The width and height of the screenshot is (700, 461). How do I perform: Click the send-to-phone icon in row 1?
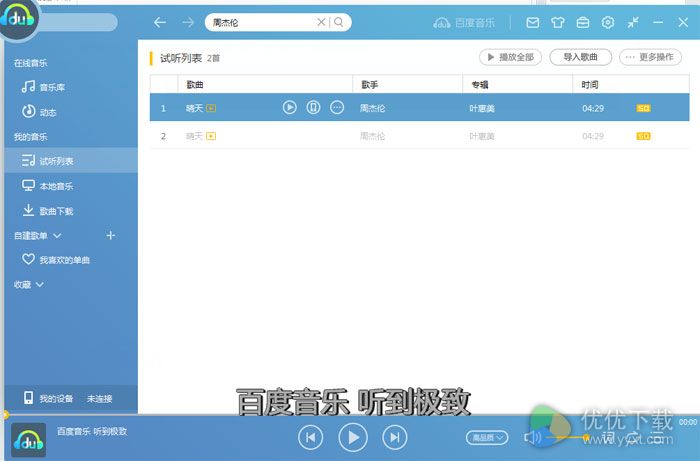313,107
